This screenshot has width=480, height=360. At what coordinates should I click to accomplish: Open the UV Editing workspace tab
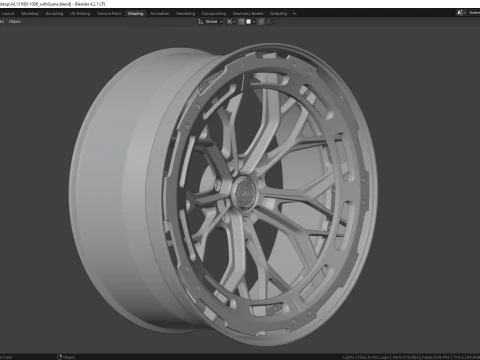[x=80, y=14]
